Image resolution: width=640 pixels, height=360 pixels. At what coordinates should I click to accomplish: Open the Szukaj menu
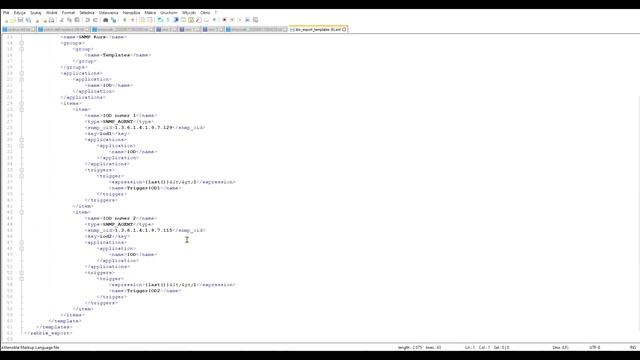(x=36, y=13)
